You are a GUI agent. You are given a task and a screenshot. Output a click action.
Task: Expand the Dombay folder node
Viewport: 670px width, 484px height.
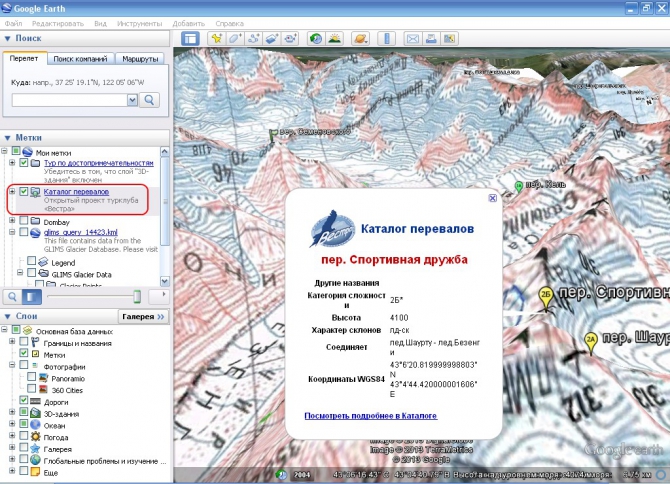point(12,220)
